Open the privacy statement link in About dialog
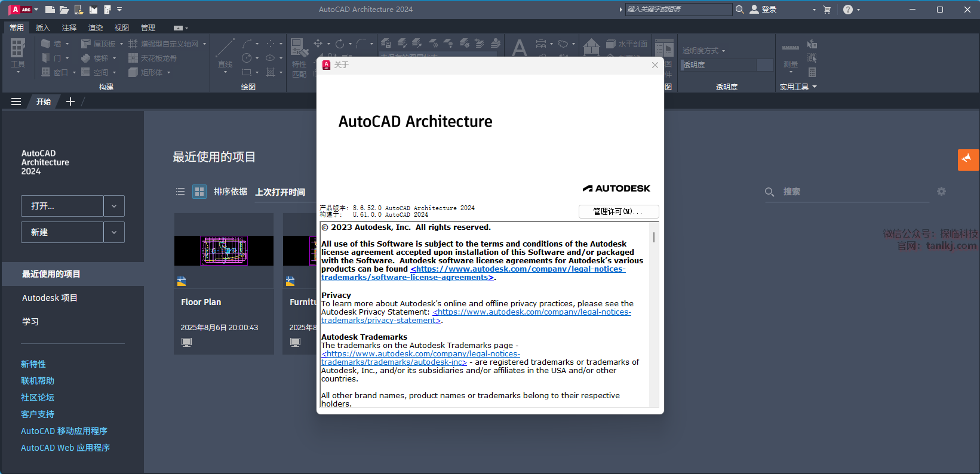The width and height of the screenshot is (980, 474). [532, 312]
